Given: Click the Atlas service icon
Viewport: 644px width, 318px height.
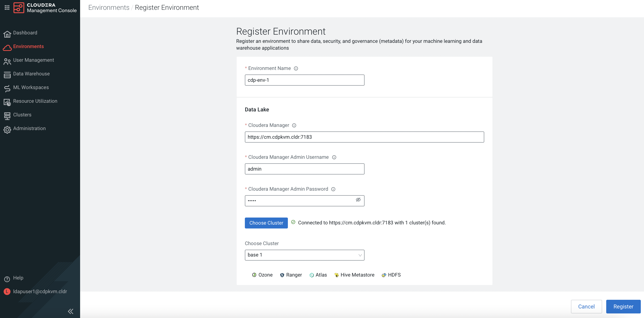Looking at the screenshot, I should tap(312, 275).
